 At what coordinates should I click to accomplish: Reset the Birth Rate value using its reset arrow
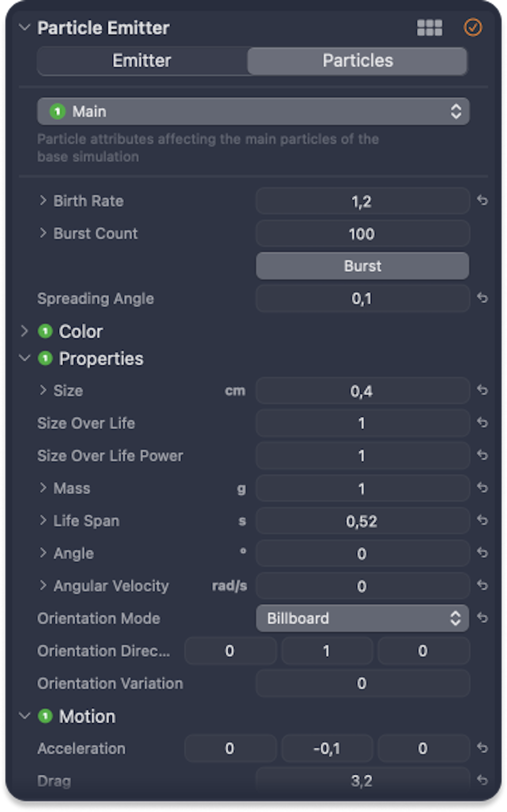point(483,201)
